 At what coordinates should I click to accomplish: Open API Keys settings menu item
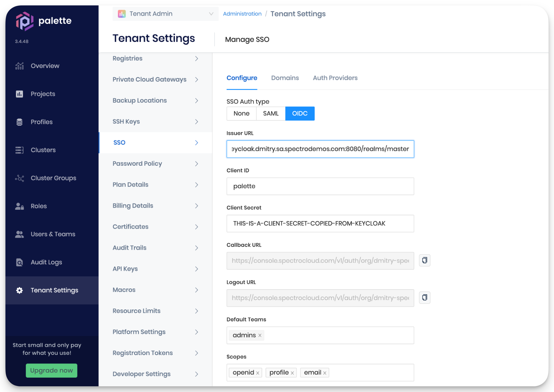[x=155, y=269]
